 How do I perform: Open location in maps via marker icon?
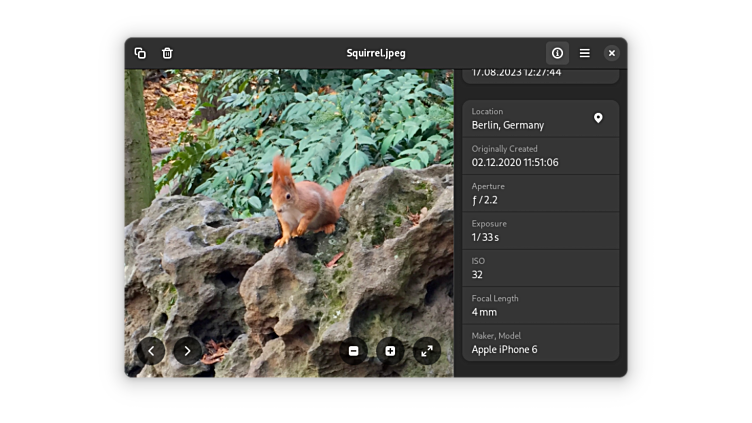[598, 118]
